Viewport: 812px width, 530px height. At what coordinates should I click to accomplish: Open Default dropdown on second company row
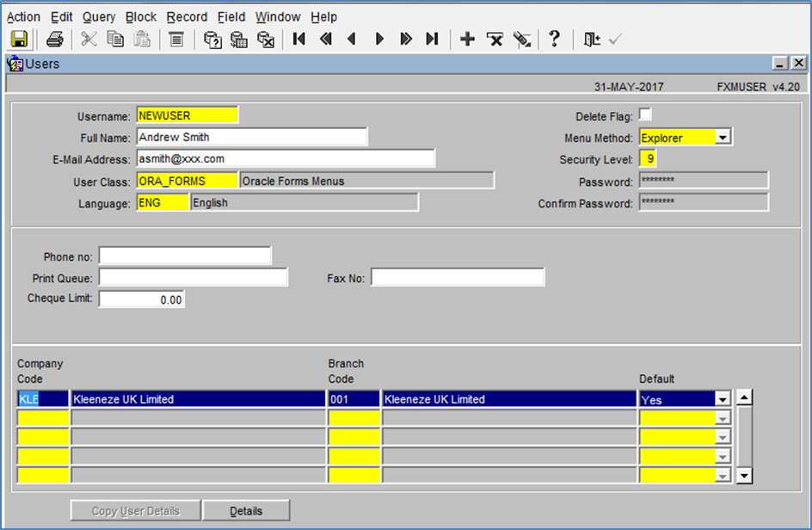point(723,419)
